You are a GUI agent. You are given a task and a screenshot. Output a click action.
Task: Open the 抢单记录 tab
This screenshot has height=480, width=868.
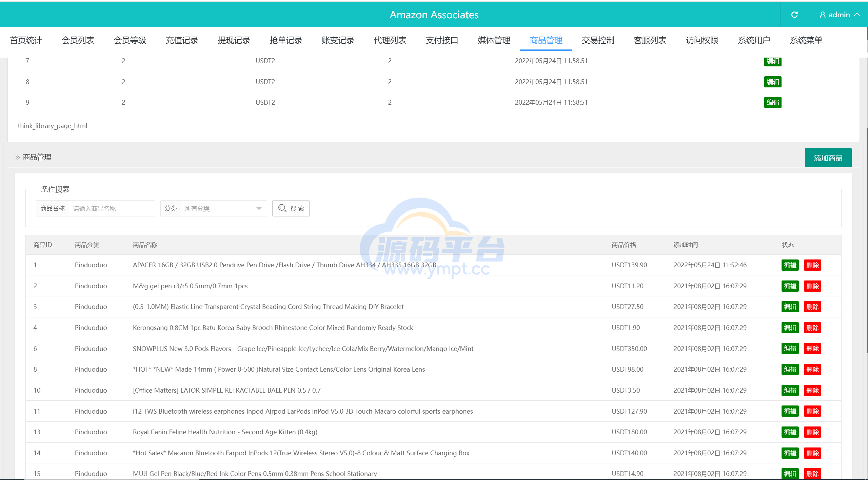pos(286,40)
